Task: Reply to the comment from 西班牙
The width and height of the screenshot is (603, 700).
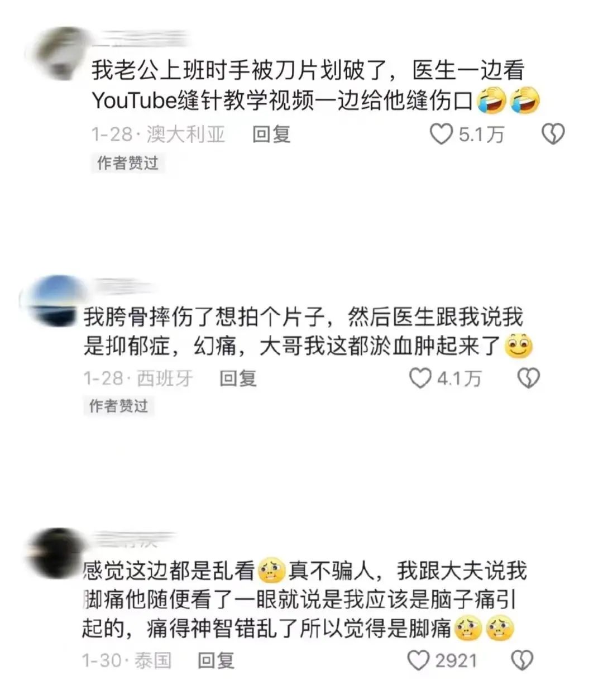Action: (x=238, y=378)
